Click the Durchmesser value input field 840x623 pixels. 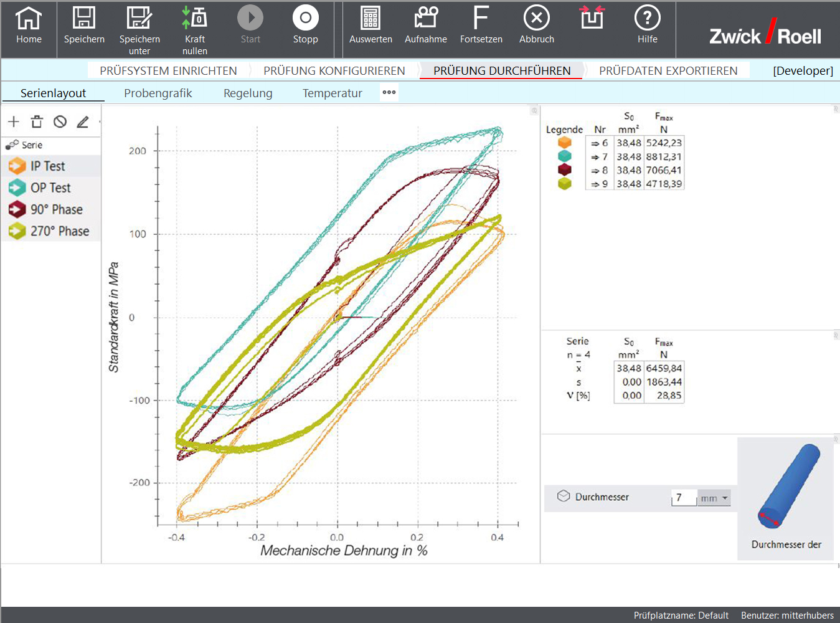coord(684,498)
